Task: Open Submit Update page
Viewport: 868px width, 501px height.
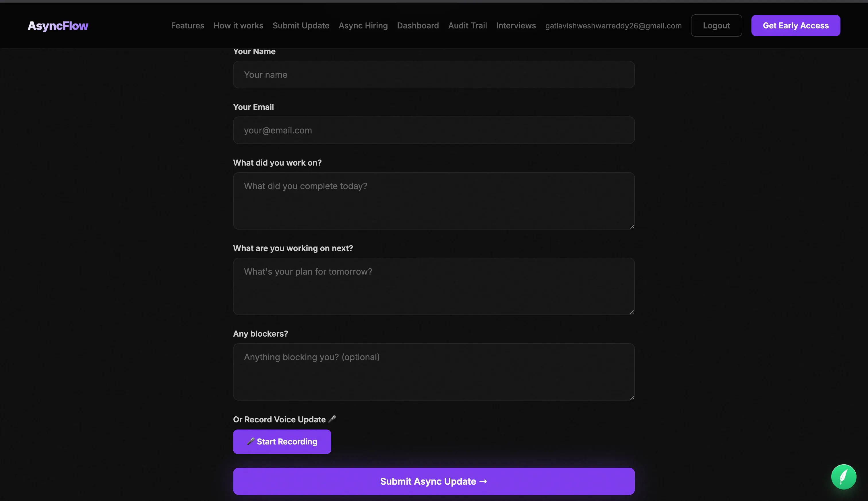Action: click(301, 26)
